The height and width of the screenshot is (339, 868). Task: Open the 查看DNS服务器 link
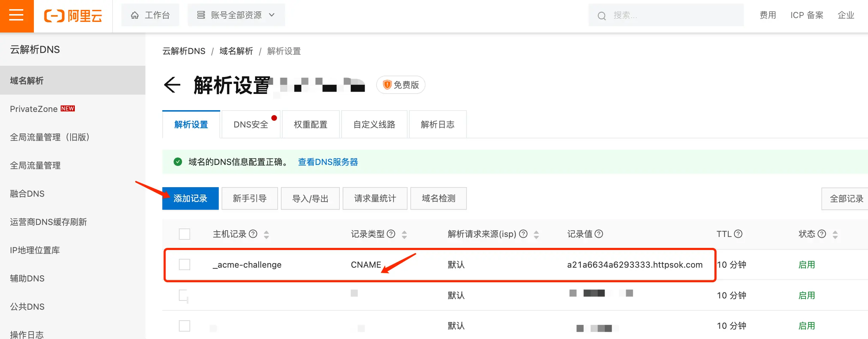click(x=328, y=162)
